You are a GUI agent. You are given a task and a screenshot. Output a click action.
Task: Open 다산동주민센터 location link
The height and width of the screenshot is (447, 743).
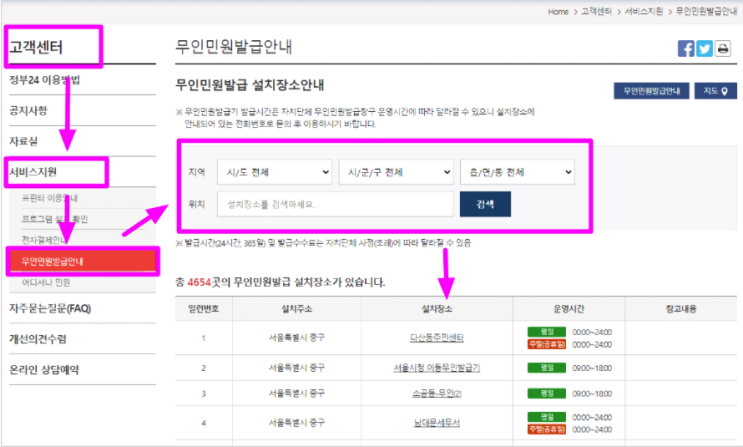click(436, 338)
